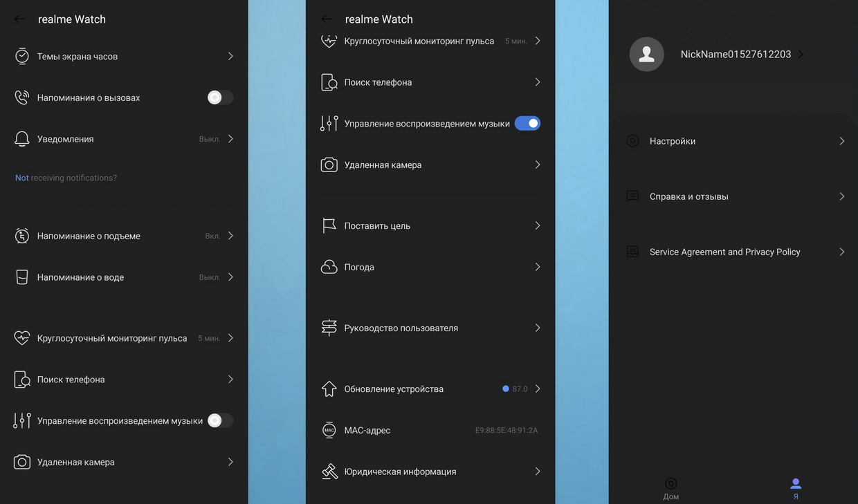Tap the water reminder glass icon

(x=22, y=277)
